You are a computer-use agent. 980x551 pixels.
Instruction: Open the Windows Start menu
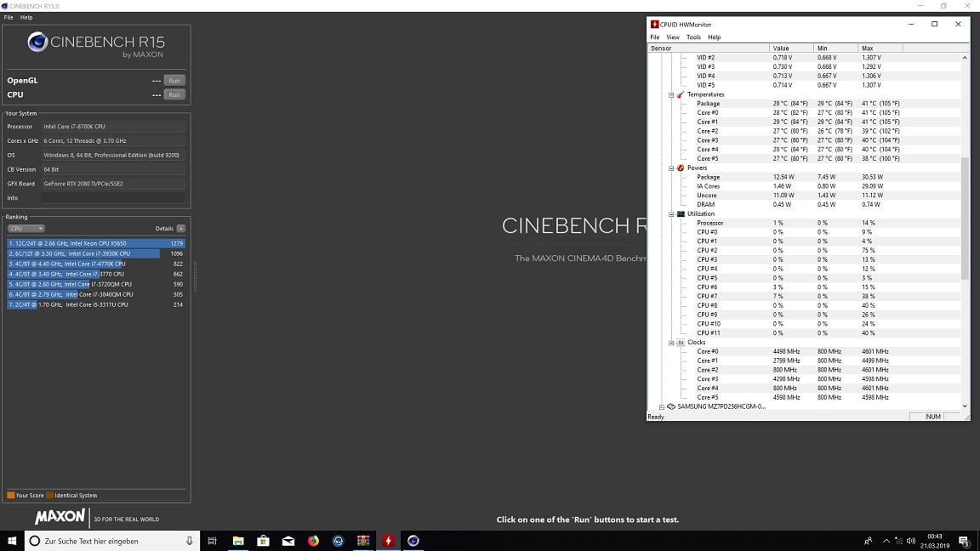[12, 541]
